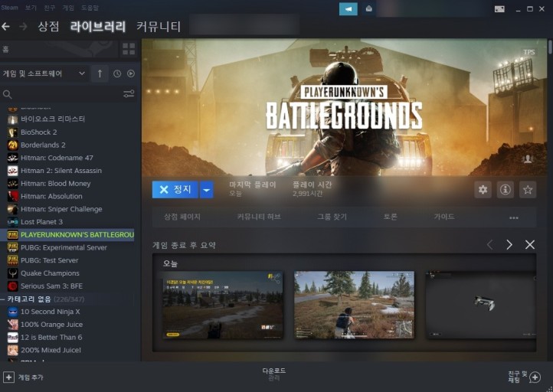Click the back navigation arrow
This screenshot has width=553, height=392.
tap(5, 27)
